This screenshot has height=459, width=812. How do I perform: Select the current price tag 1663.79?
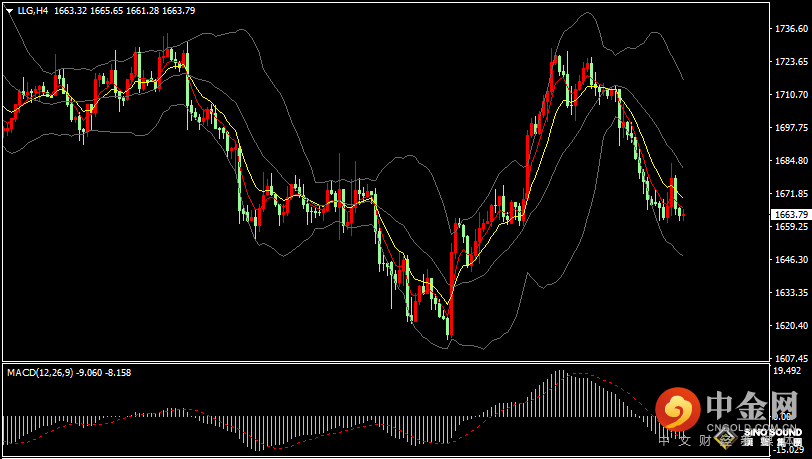point(790,214)
